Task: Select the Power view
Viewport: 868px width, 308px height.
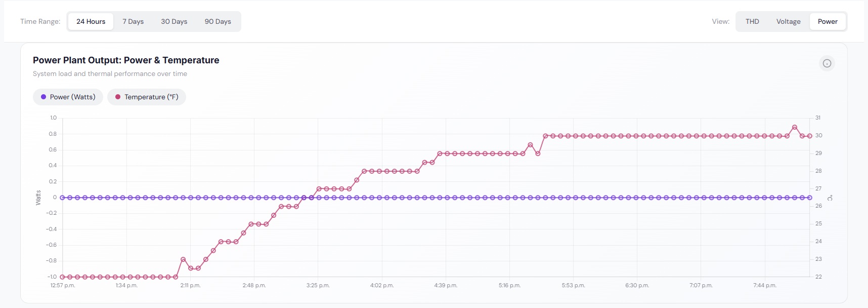Action: coord(828,21)
